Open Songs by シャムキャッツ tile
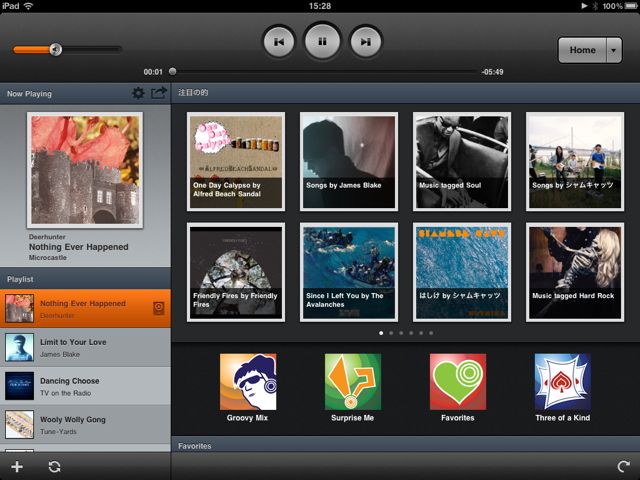640x480 pixels. pyautogui.click(x=575, y=162)
